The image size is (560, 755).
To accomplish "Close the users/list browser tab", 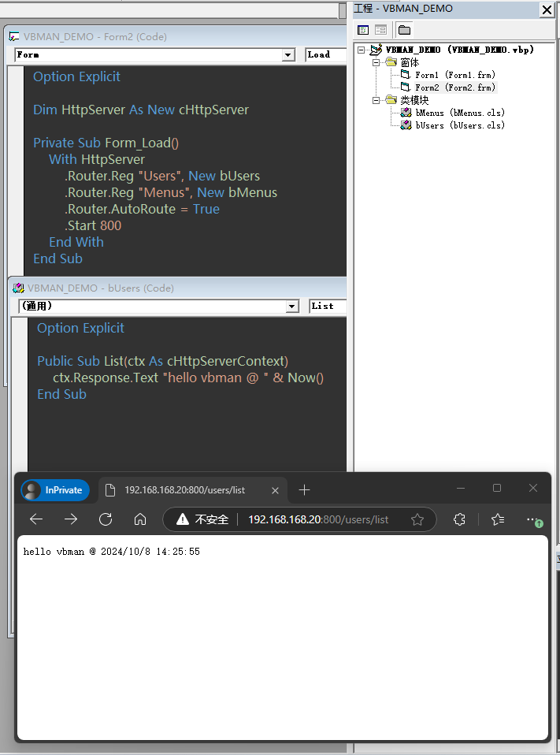I will click(x=275, y=490).
